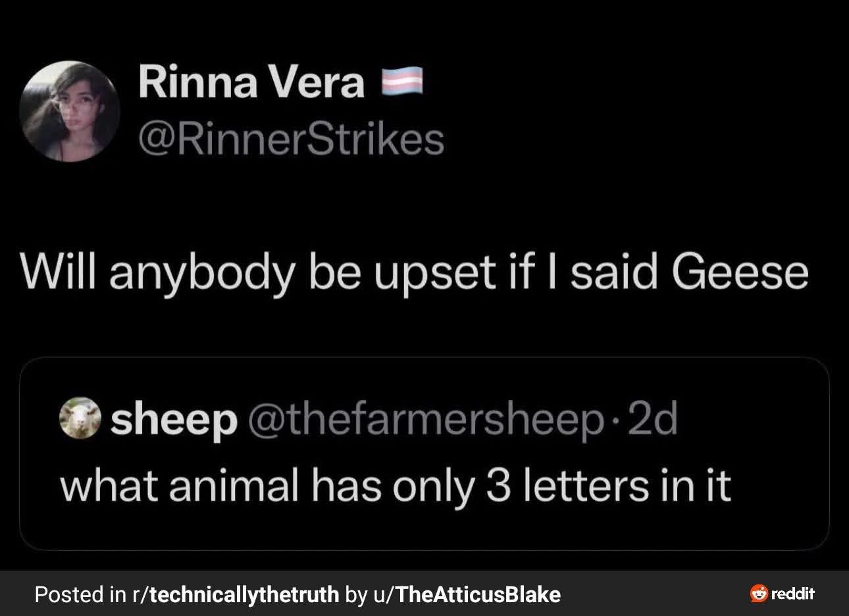
Task: Open the @RinnerStrikes handle
Action: tap(291, 139)
